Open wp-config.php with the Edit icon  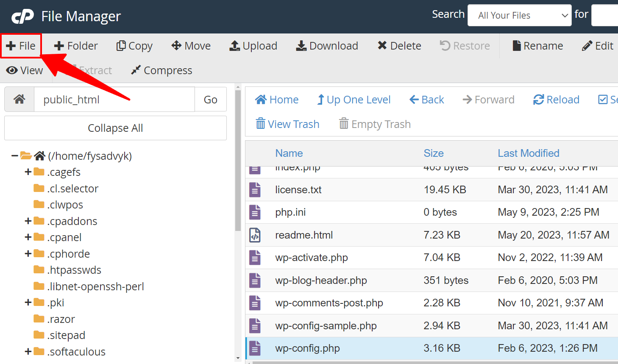pyautogui.click(x=597, y=45)
